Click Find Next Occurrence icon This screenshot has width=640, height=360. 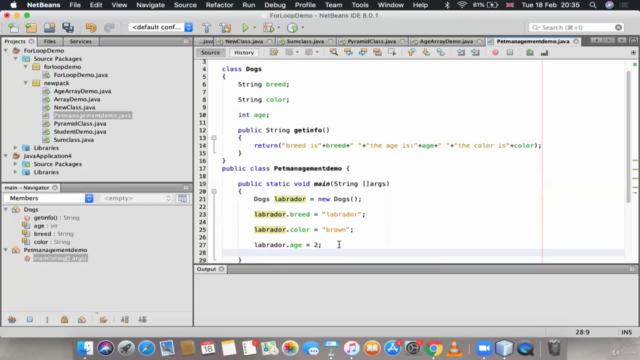tap(362, 52)
